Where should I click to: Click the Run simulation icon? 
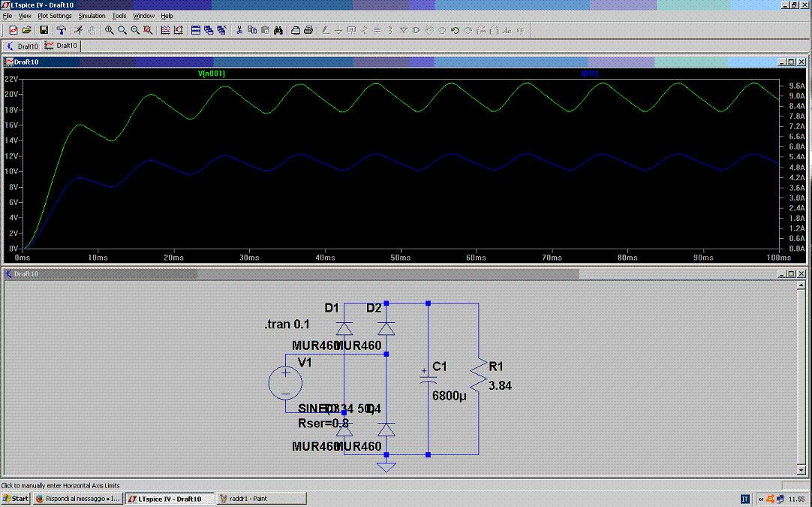[x=78, y=30]
